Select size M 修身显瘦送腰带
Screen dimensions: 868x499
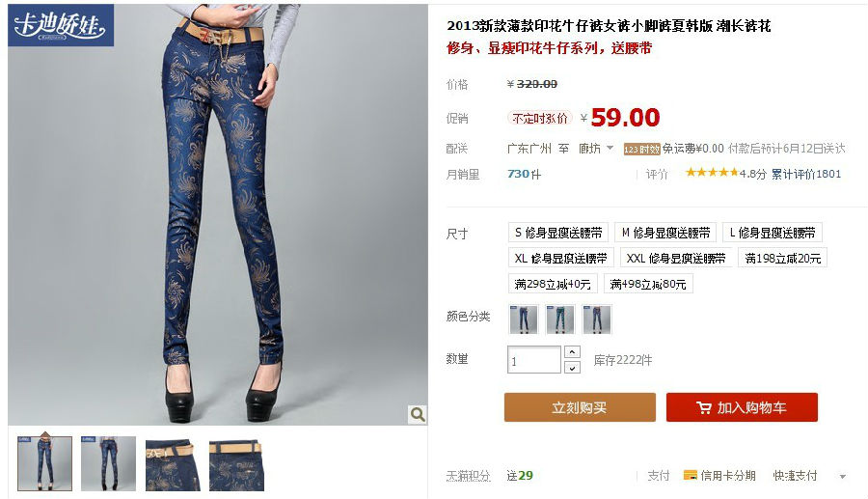click(x=665, y=233)
